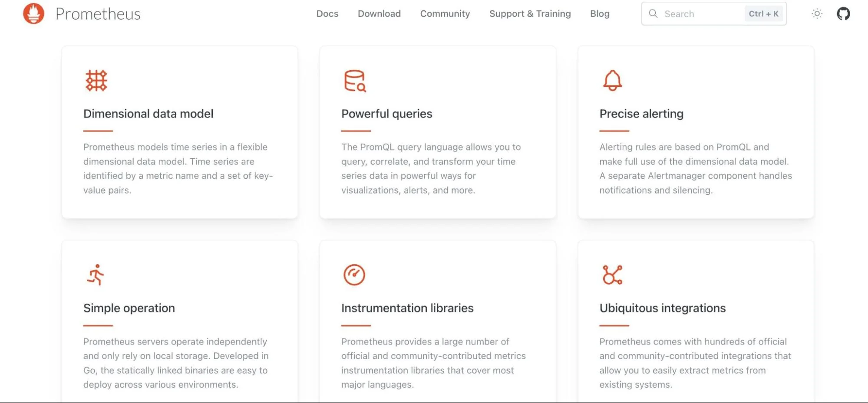The image size is (868, 403).
Task: Click the Prometheus flame logo
Action: (x=34, y=13)
